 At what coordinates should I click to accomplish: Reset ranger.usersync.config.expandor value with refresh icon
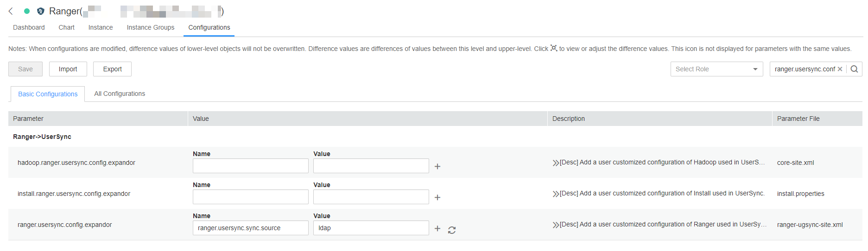[452, 230]
